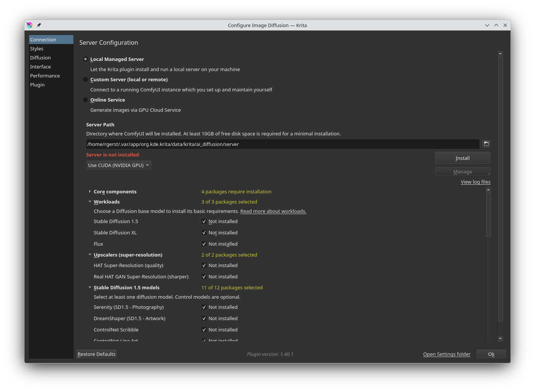
Task: Expand the Core components section
Action: click(90, 191)
